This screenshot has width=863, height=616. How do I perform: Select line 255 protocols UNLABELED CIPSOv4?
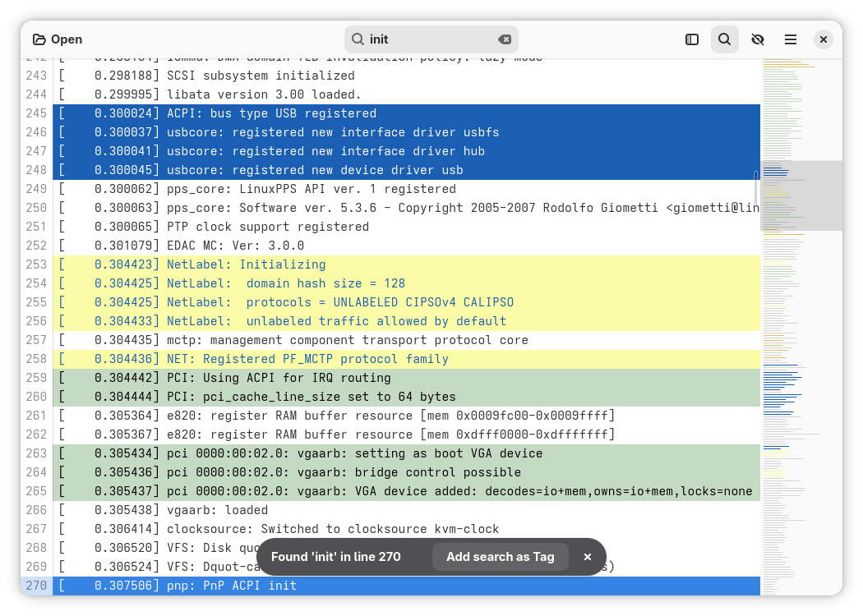(x=406, y=302)
